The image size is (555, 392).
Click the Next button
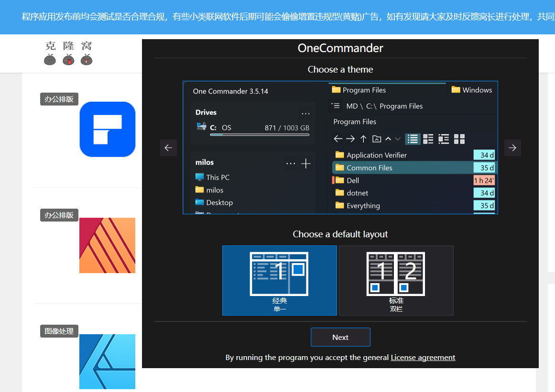tap(340, 337)
